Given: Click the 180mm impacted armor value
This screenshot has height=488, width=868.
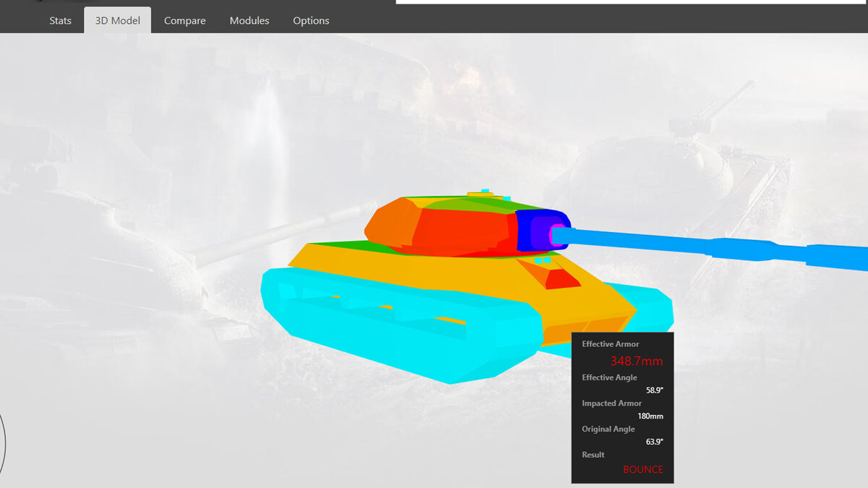Looking at the screenshot, I should pyautogui.click(x=650, y=416).
